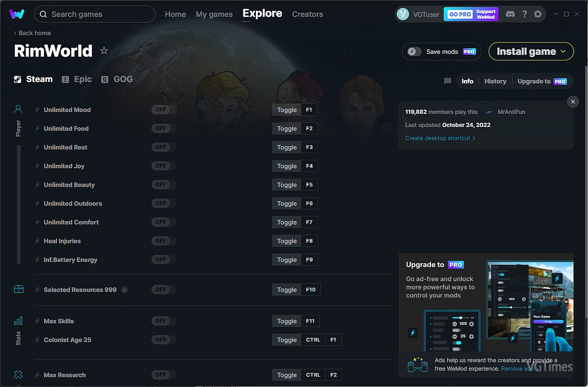Click the F10 hotkey for Selected Resources 999
588x387 pixels.
pyautogui.click(x=311, y=290)
